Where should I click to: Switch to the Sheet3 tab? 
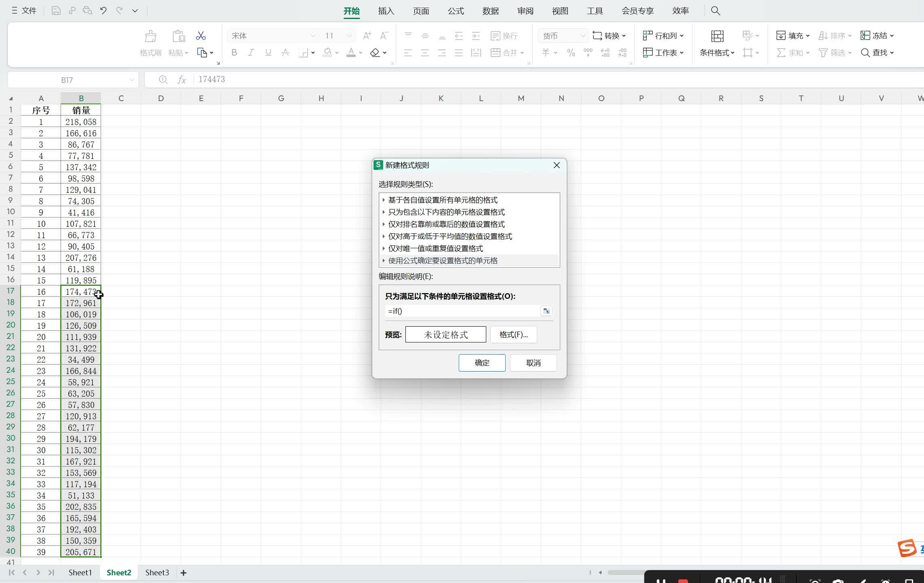[x=157, y=572]
